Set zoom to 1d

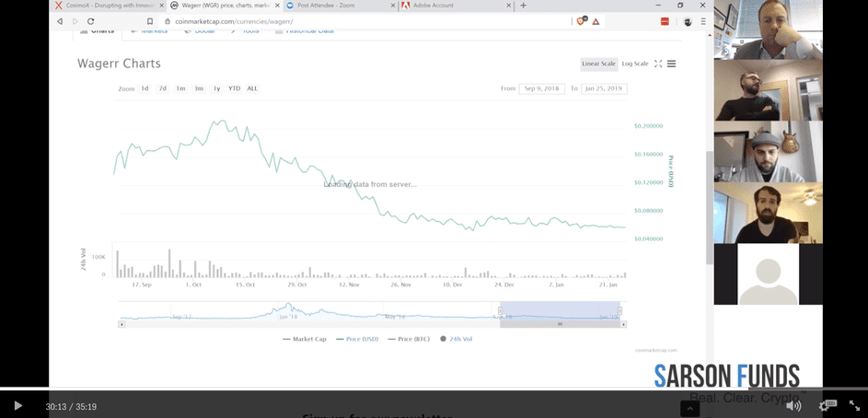coord(145,88)
